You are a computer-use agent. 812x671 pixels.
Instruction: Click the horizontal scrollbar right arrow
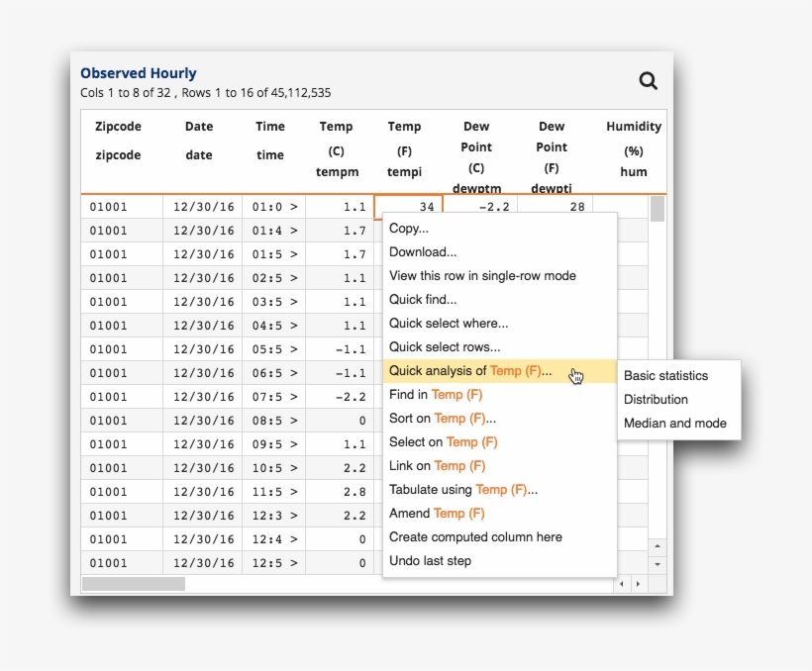click(638, 584)
